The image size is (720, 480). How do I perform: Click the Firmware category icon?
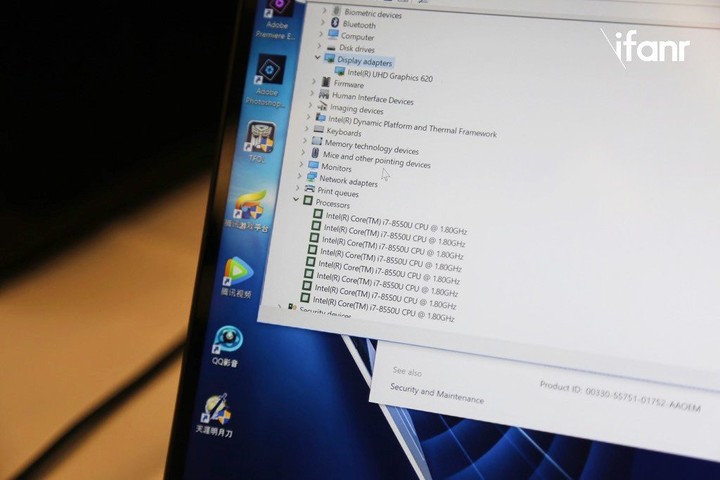pos(326,82)
